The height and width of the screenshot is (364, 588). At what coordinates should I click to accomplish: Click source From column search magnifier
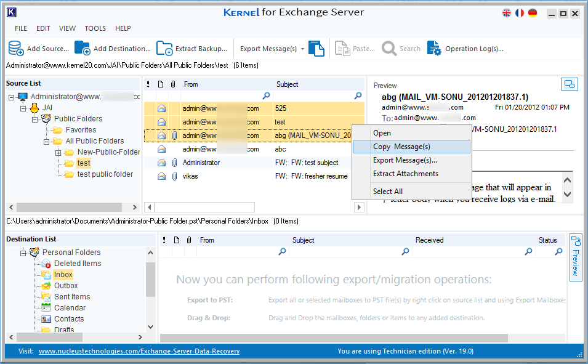(266, 95)
